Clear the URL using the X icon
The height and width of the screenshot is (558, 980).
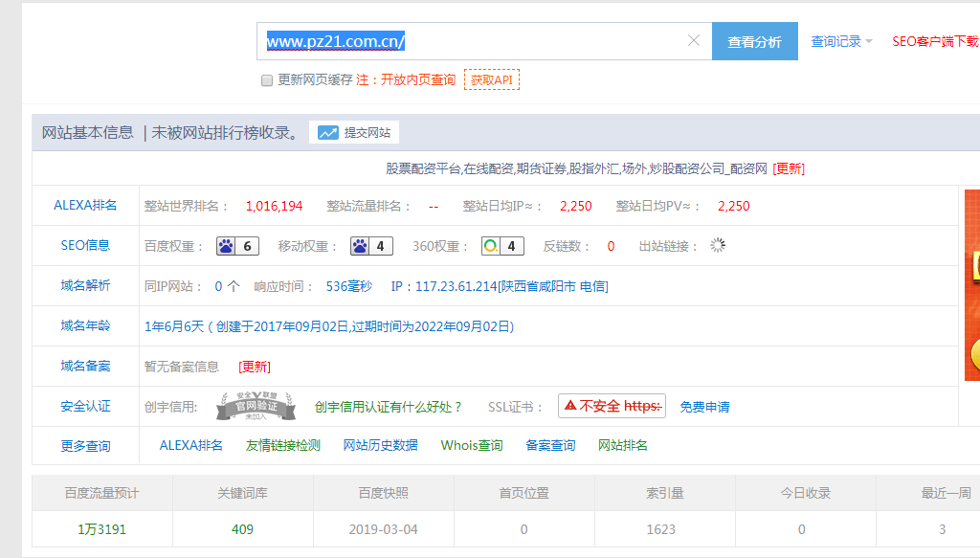pos(694,40)
